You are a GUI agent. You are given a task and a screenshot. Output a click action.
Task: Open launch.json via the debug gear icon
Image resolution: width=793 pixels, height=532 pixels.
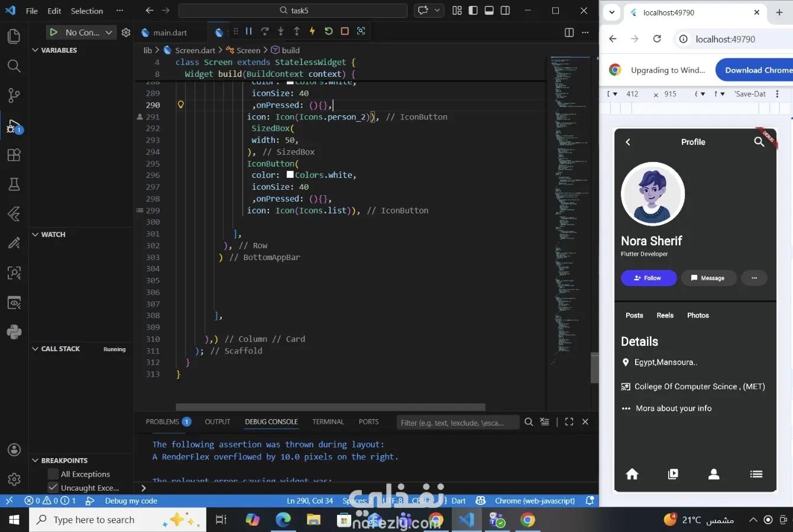[126, 33]
